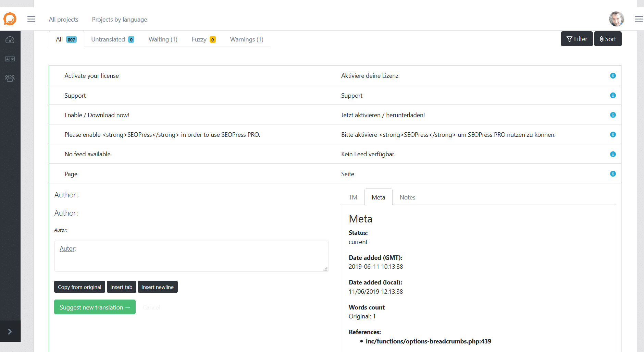This screenshot has width=644, height=352.
Task: Click into the translation text area
Action: (191, 256)
